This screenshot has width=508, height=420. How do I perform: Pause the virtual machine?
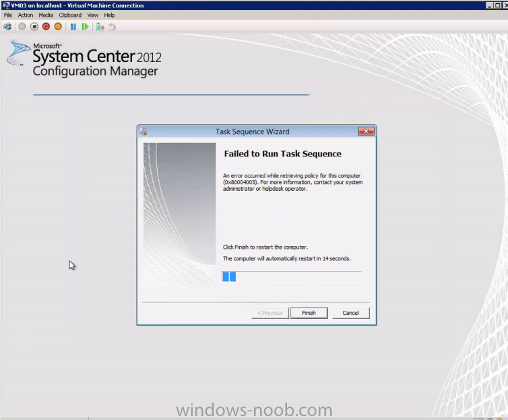73,27
